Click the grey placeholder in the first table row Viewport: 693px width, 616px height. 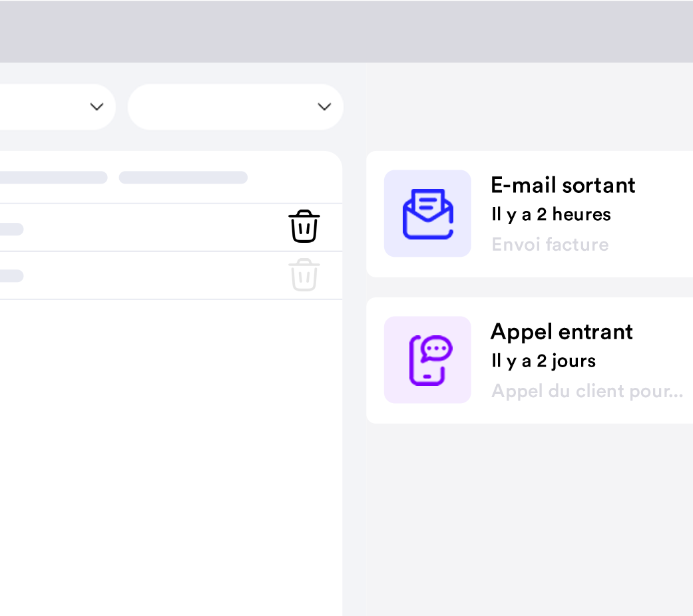[11, 229]
